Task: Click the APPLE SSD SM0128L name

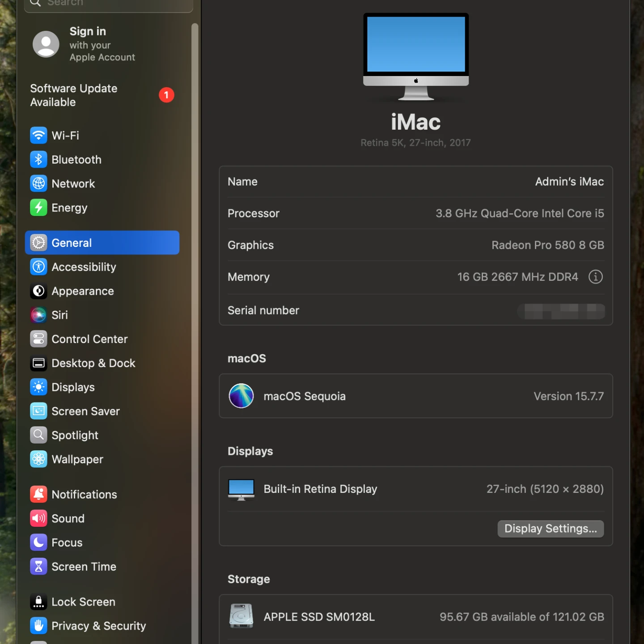Action: [x=319, y=617]
